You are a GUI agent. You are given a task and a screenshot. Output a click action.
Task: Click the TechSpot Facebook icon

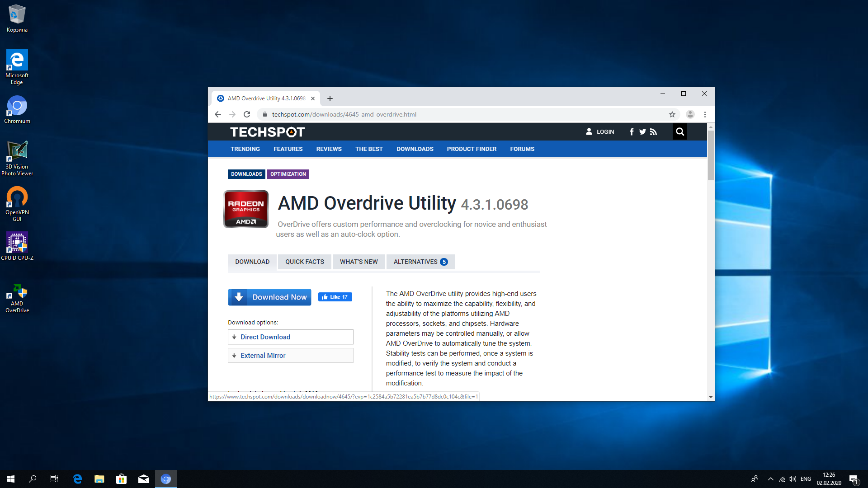click(632, 132)
